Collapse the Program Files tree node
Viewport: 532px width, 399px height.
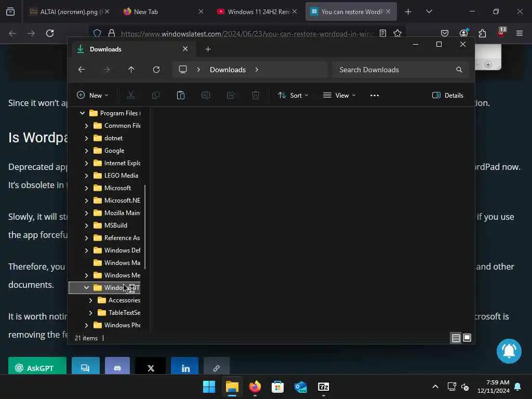(82, 113)
